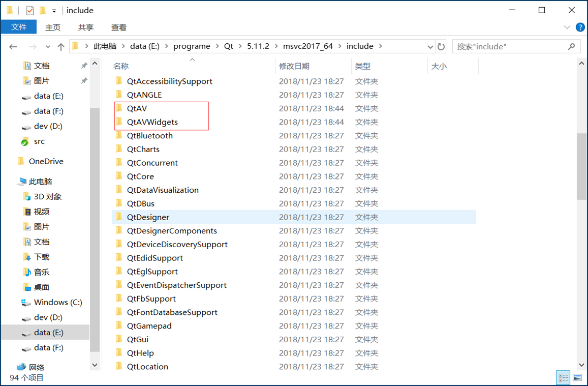This screenshot has width=588, height=386.
Task: Refresh the include folder view
Action: [x=441, y=46]
